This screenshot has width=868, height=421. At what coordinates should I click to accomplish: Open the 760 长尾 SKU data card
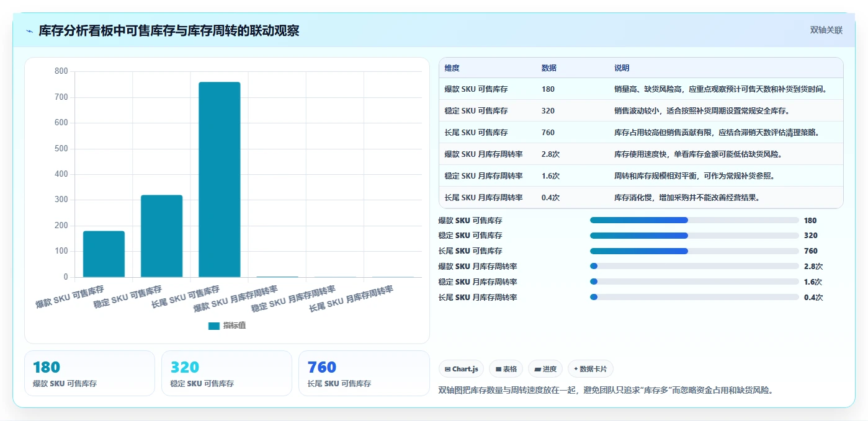364,373
